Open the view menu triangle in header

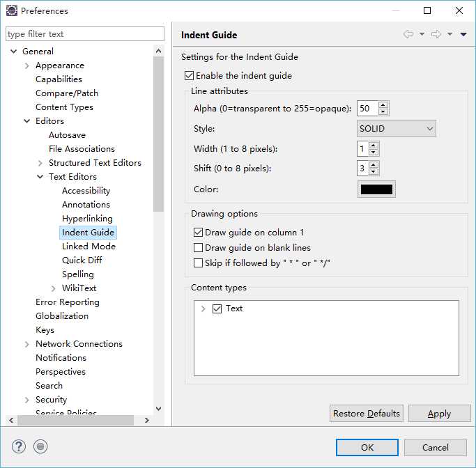pos(463,34)
